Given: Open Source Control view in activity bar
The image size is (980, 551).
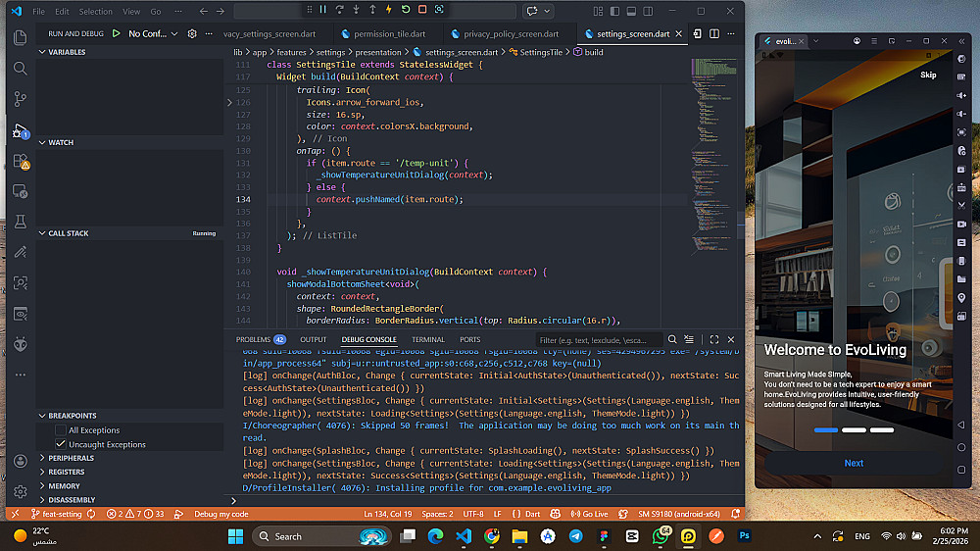Looking at the screenshot, I should tap(21, 99).
